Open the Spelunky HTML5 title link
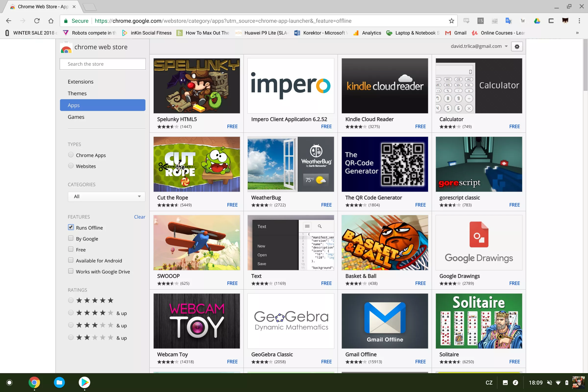Screen dimensions: 588x392 [177, 119]
